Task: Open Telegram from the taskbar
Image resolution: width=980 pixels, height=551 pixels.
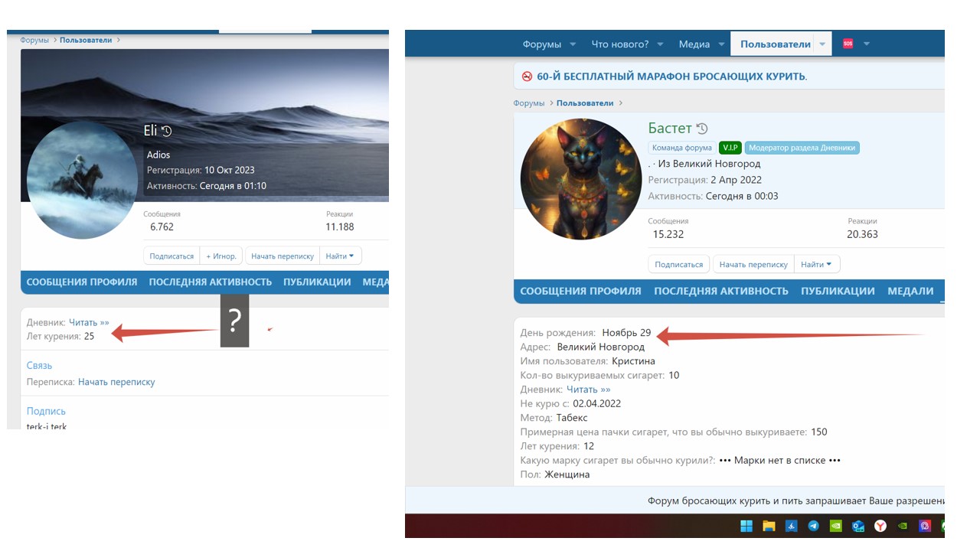Action: (x=813, y=526)
